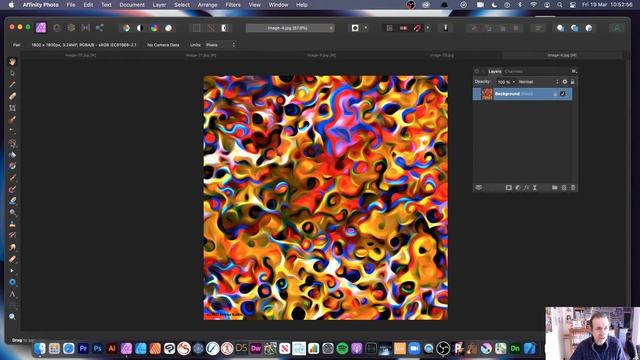Image resolution: width=640 pixels, height=360 pixels.
Task: Select the Flood Fill bucket tool
Action: tap(12, 155)
